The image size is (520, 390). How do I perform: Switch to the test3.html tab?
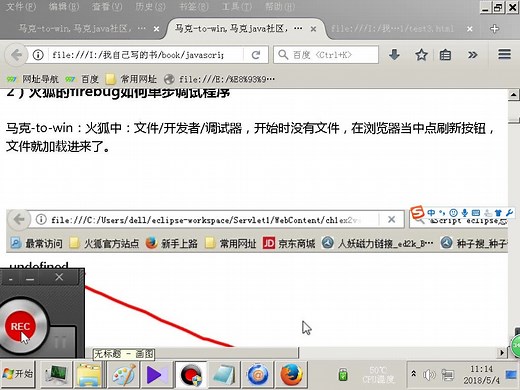(392, 29)
